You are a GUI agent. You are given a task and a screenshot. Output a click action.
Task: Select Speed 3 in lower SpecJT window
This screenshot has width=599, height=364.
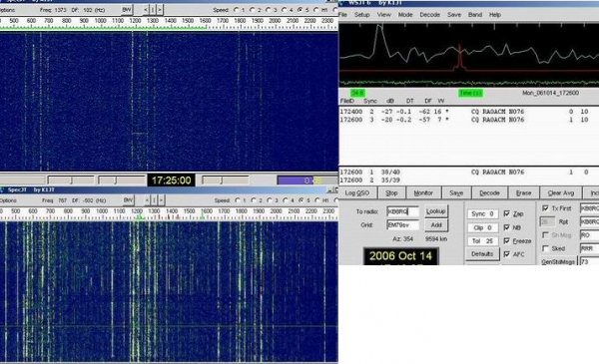(270, 199)
